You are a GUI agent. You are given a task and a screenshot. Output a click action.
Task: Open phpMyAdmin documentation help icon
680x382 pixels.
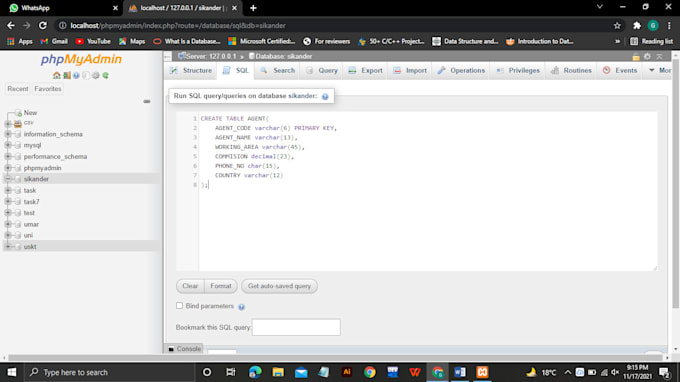click(76, 75)
